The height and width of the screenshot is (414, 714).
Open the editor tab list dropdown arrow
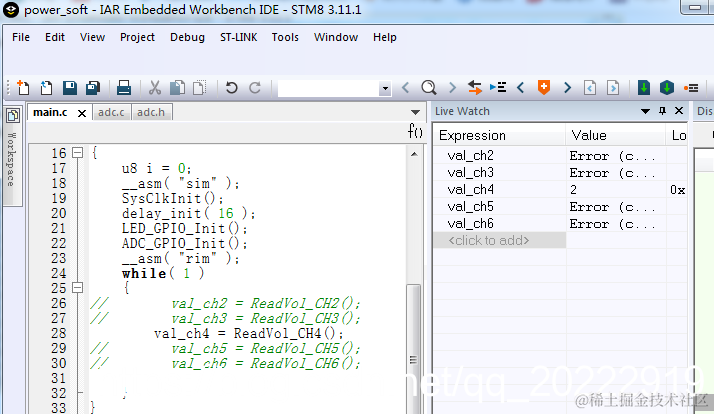415,112
